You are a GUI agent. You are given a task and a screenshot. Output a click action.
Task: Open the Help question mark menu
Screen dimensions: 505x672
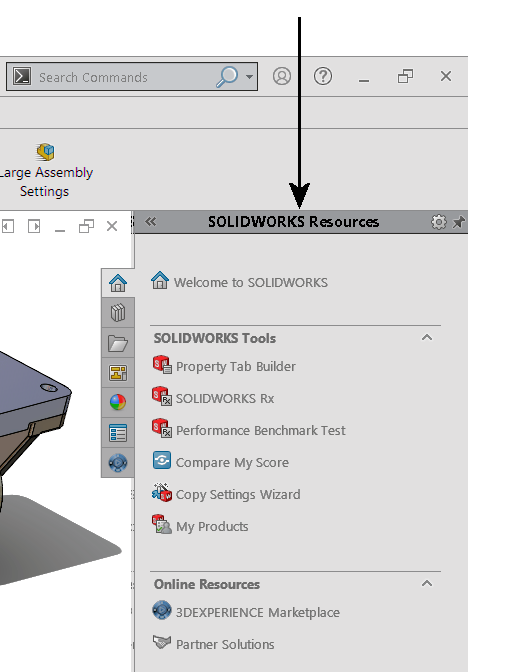[x=323, y=76]
